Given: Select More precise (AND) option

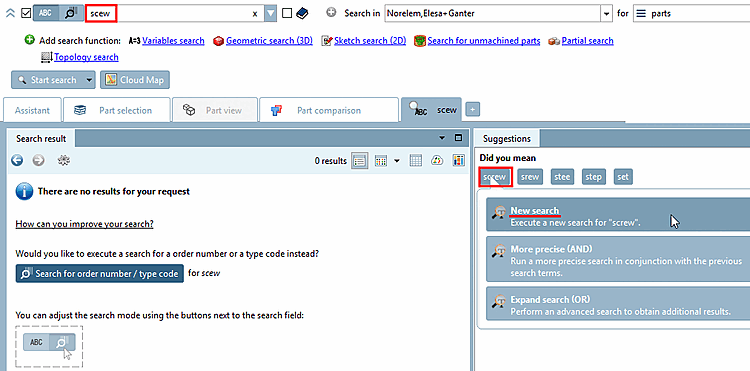Looking at the screenshot, I should (618, 259).
